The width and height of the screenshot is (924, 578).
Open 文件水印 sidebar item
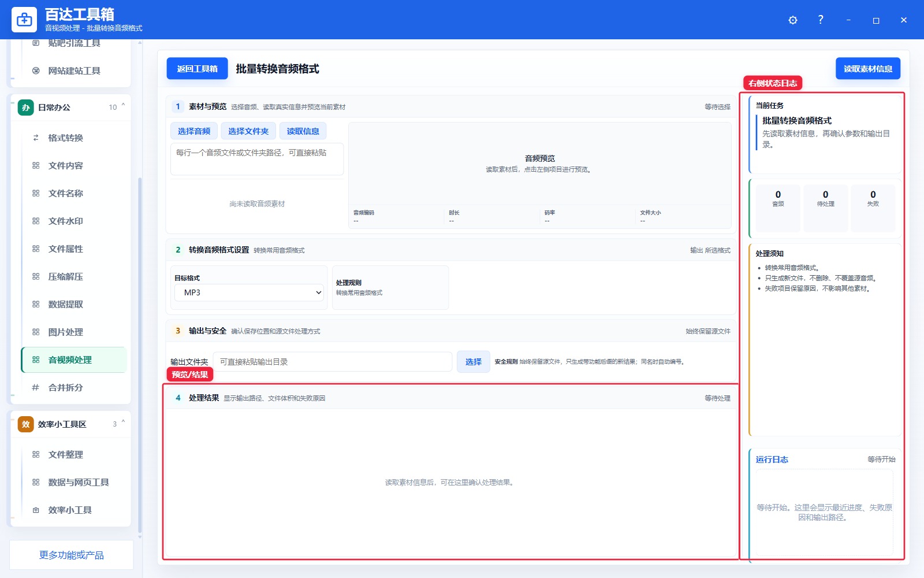point(74,221)
